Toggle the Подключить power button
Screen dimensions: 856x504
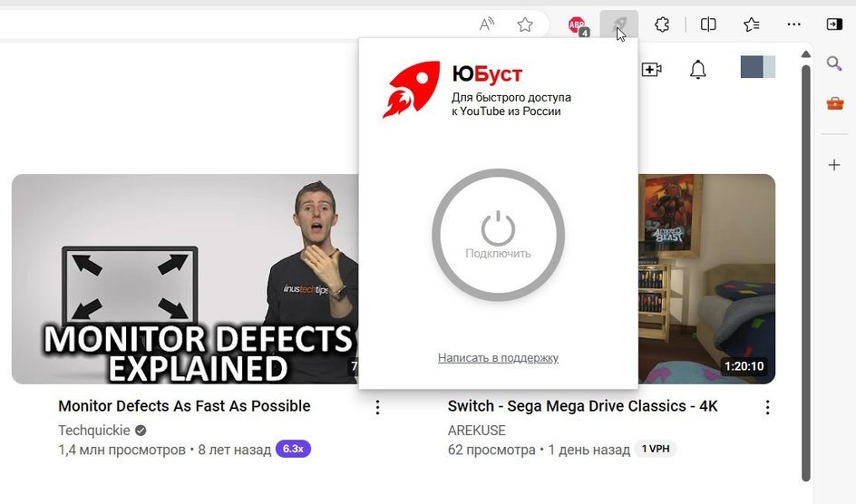click(x=498, y=235)
